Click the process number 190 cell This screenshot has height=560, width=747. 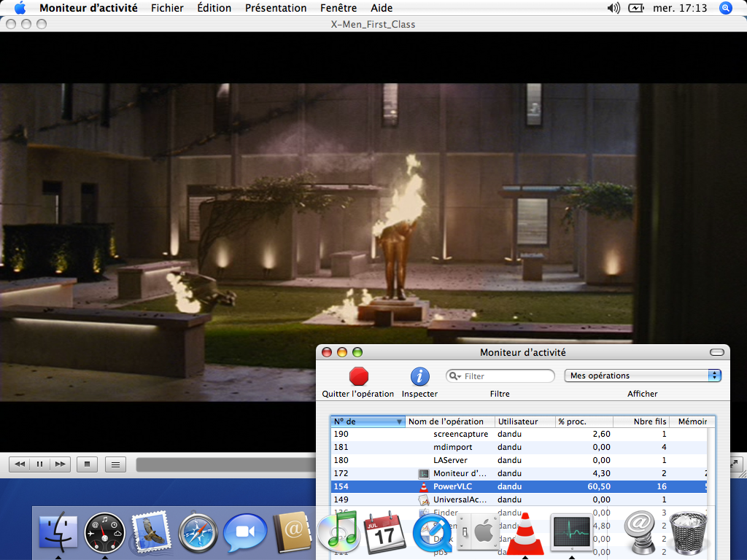coord(341,435)
